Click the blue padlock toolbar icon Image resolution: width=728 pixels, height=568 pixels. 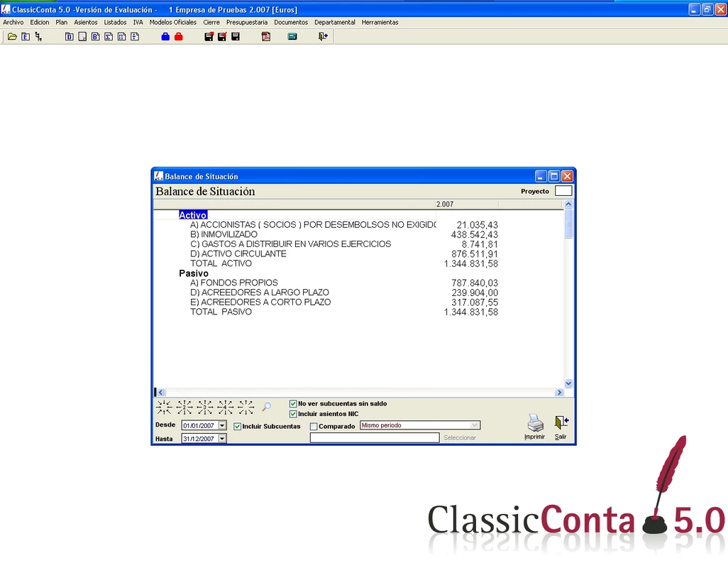point(165,37)
